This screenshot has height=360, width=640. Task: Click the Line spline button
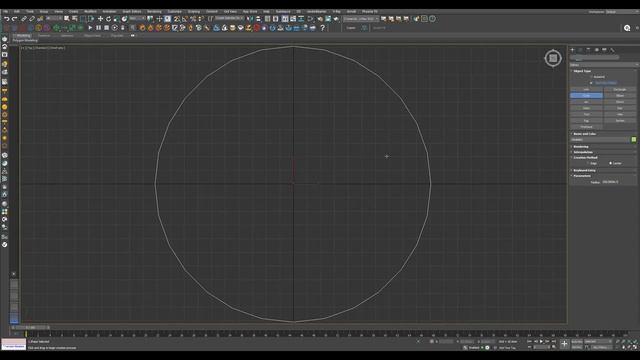tap(587, 89)
